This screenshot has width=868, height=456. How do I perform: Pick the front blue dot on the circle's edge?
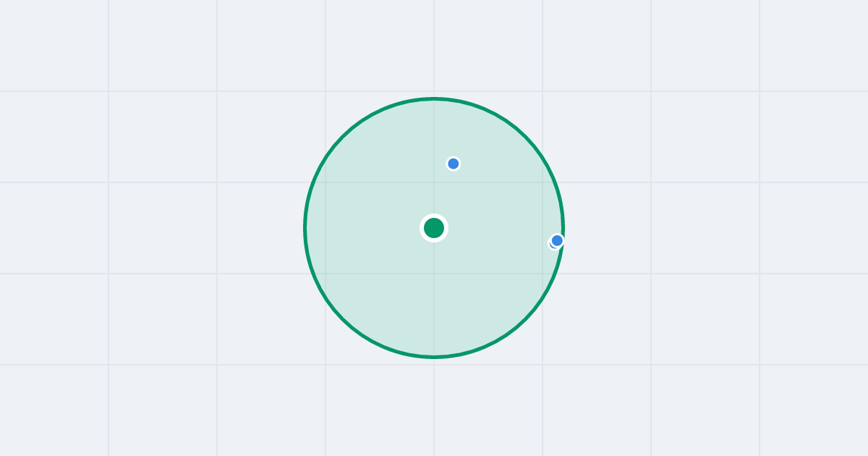point(557,240)
